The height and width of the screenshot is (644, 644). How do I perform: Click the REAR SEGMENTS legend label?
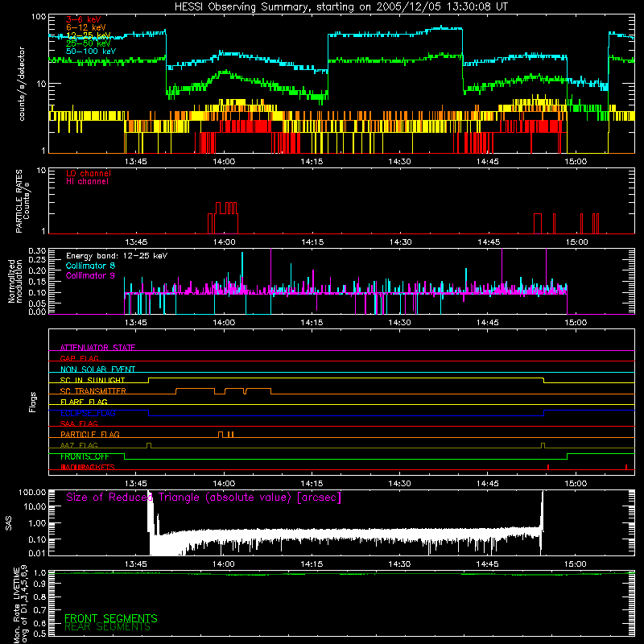[107, 627]
